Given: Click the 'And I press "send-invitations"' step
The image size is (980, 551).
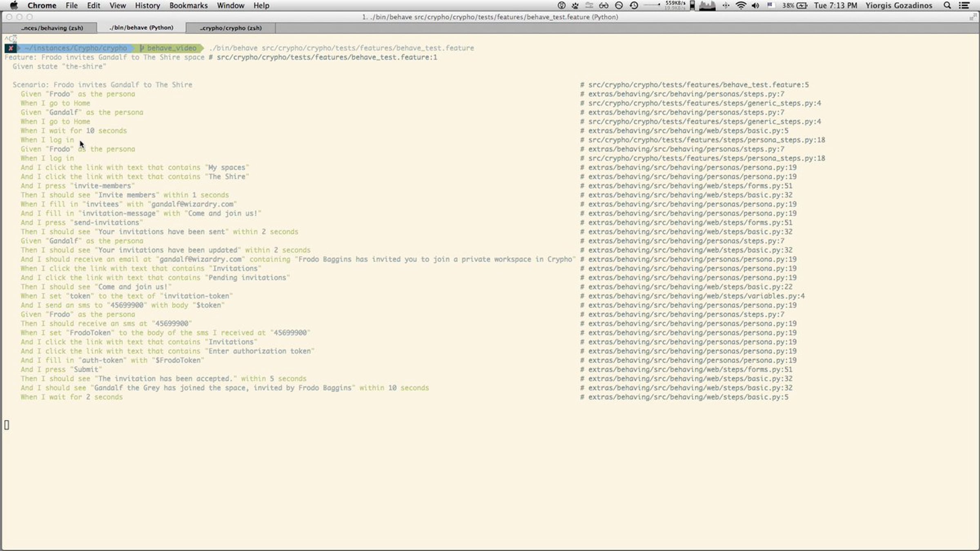Looking at the screenshot, I should click(82, 222).
